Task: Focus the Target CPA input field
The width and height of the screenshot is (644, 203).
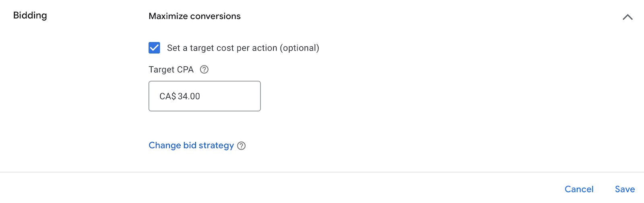Action: (204, 96)
